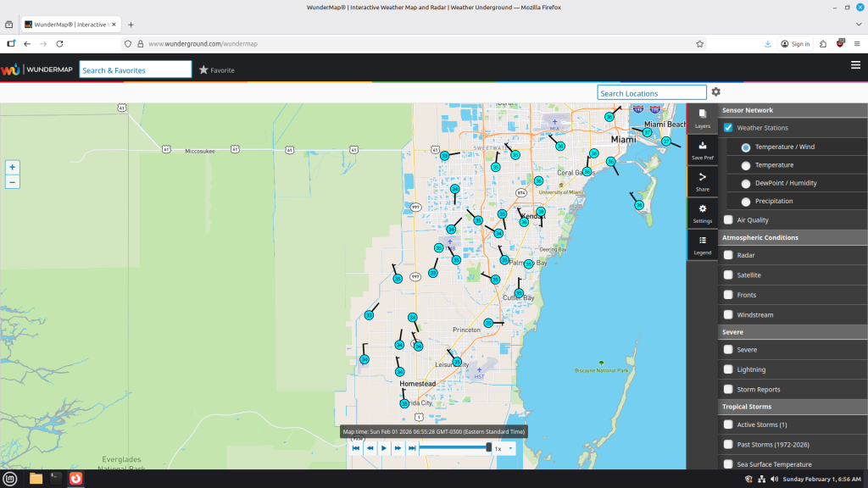
Task: Open the map Settings panel icon
Action: coord(702,213)
